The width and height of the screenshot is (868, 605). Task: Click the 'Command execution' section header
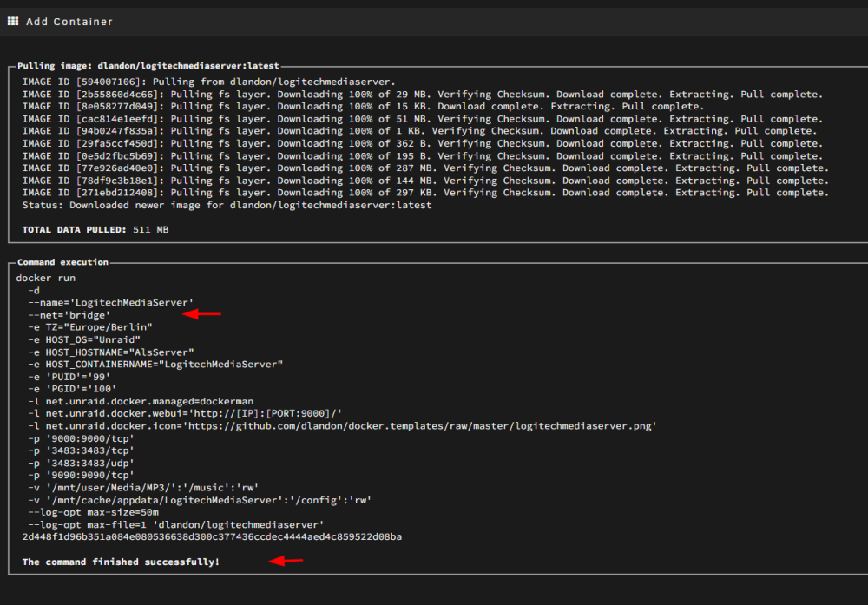(x=62, y=262)
